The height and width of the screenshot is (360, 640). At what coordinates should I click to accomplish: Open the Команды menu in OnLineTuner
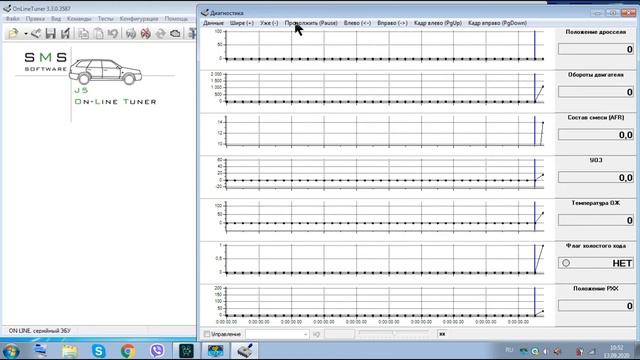click(x=79, y=19)
